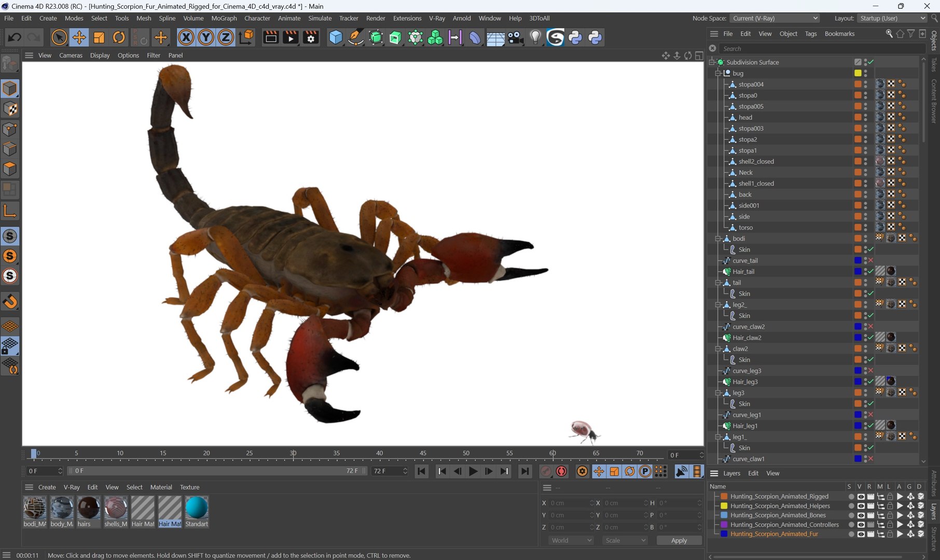Collapse the bug object hierarchy
The image size is (940, 560).
[718, 73]
